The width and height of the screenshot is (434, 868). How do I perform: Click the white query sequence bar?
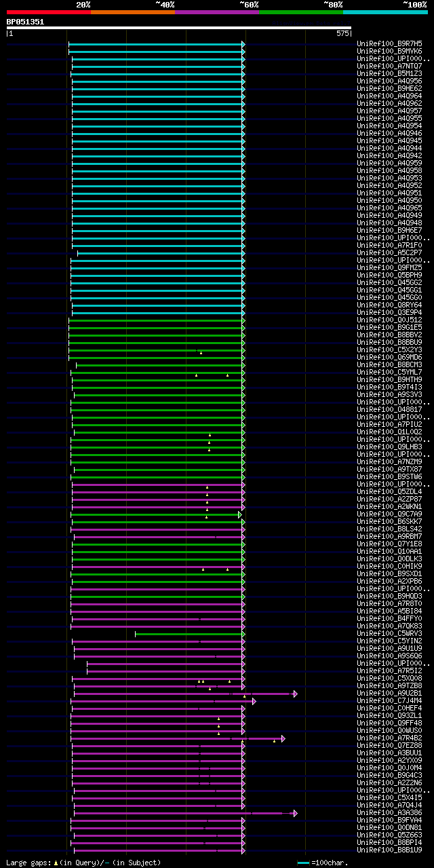click(179, 28)
